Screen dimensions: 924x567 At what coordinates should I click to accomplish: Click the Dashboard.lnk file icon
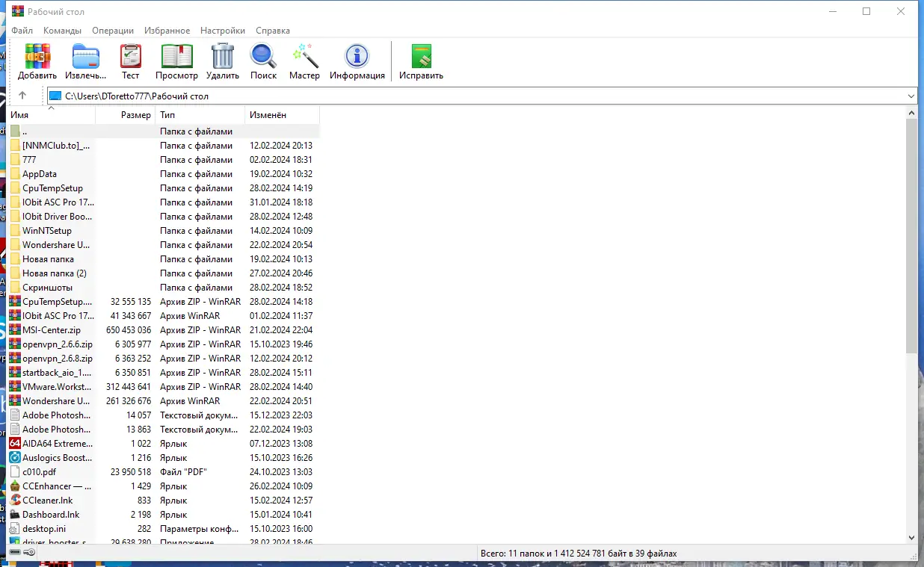point(15,514)
